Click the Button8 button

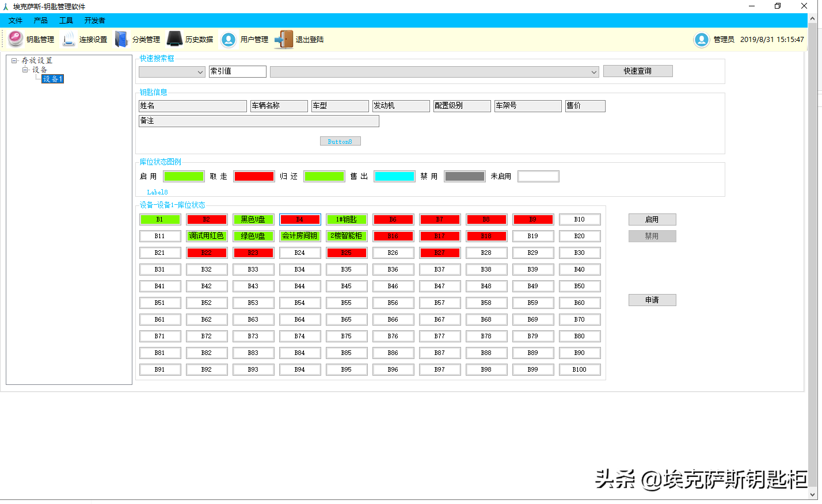pyautogui.click(x=340, y=141)
